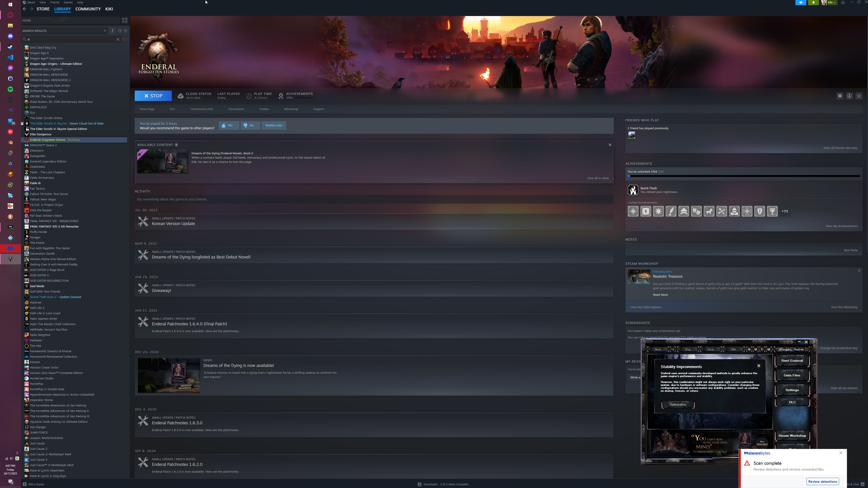Click Review detections in Malwarebytes popup

(823, 482)
